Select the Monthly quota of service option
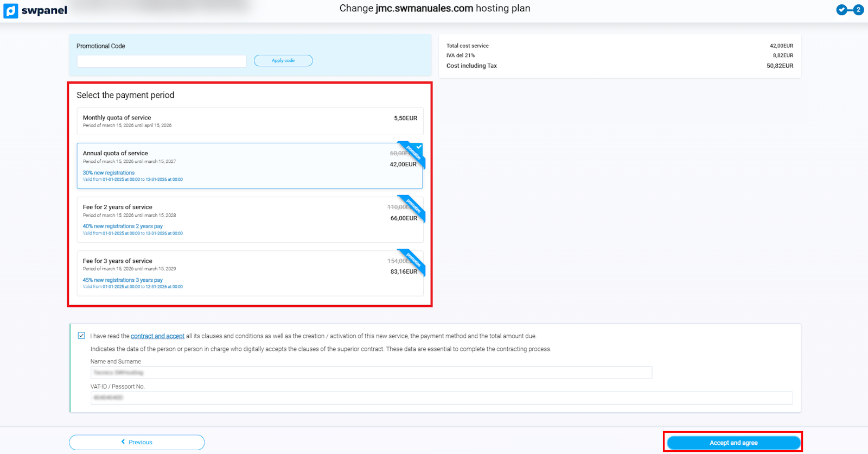The height and width of the screenshot is (454, 868). coord(250,121)
